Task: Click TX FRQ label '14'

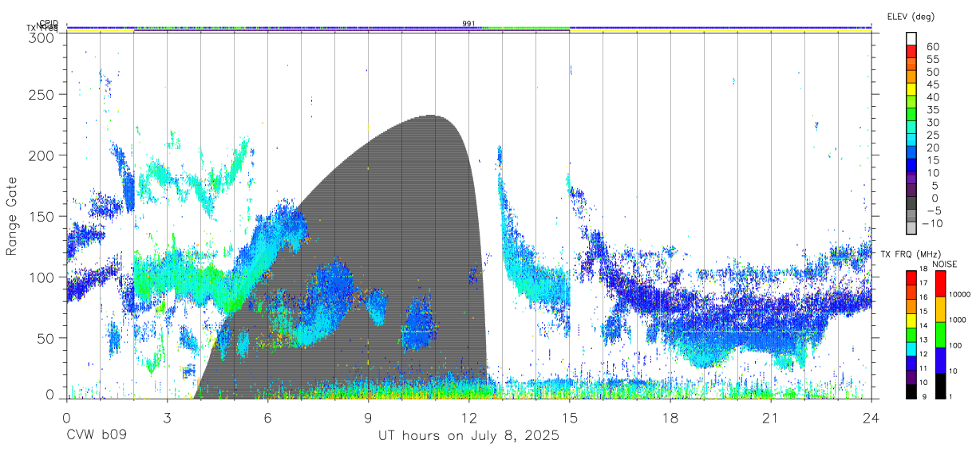Action: tap(924, 325)
